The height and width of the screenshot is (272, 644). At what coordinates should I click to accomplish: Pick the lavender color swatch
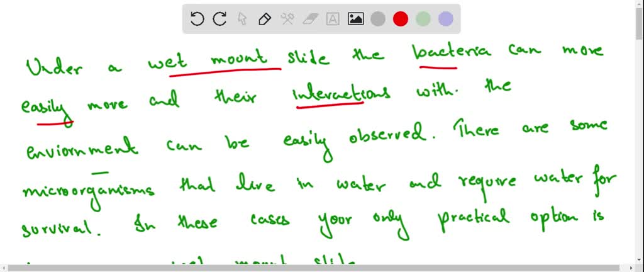click(446, 19)
